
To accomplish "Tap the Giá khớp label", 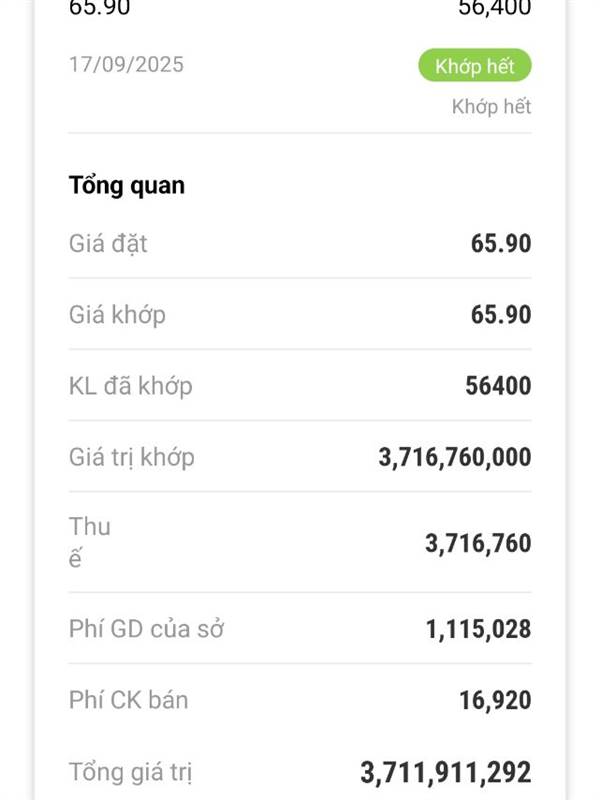I will [117, 315].
